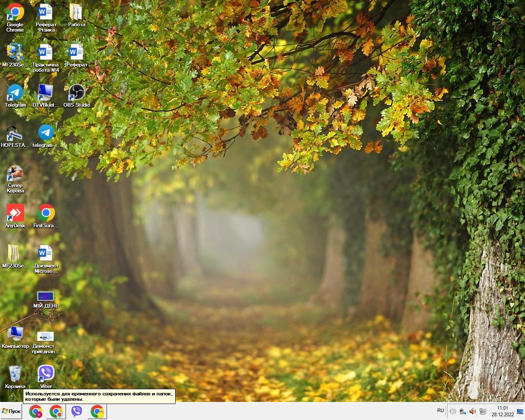Open taskbar Chrome with the yellow badge
The image size is (525, 420).
point(97,411)
